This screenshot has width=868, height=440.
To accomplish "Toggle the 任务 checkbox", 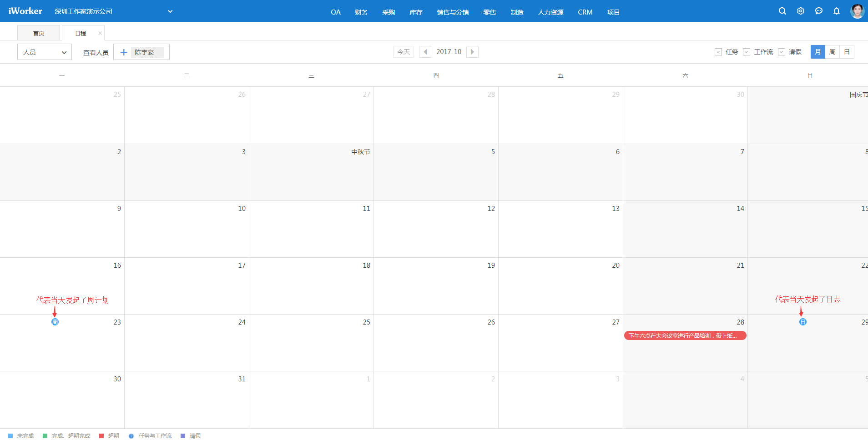I will click(718, 52).
